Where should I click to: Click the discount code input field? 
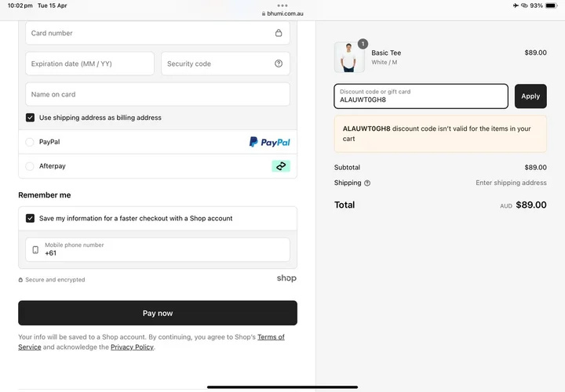[421, 96]
